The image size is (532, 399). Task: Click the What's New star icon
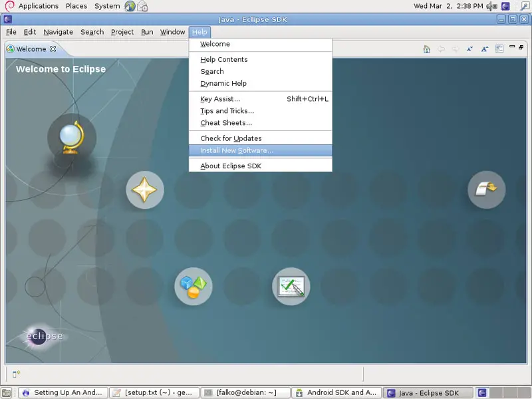145,190
